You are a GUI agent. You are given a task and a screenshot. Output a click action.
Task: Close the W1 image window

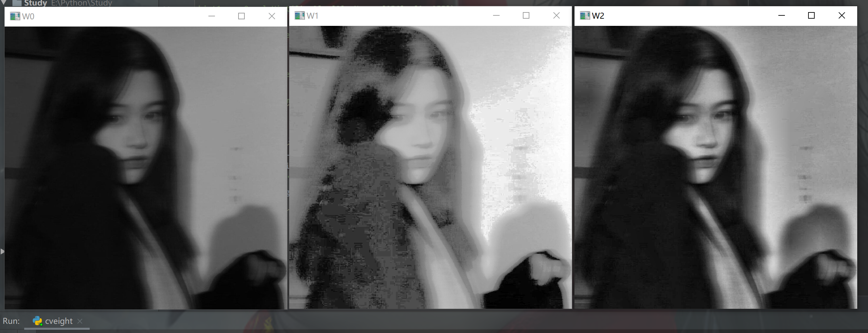[x=556, y=15]
